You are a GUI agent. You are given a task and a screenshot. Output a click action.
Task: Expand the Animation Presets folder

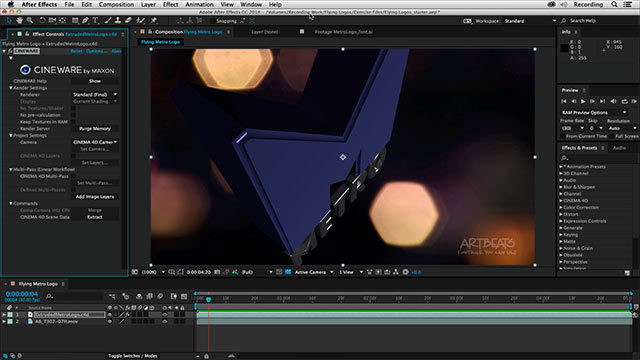(x=561, y=167)
